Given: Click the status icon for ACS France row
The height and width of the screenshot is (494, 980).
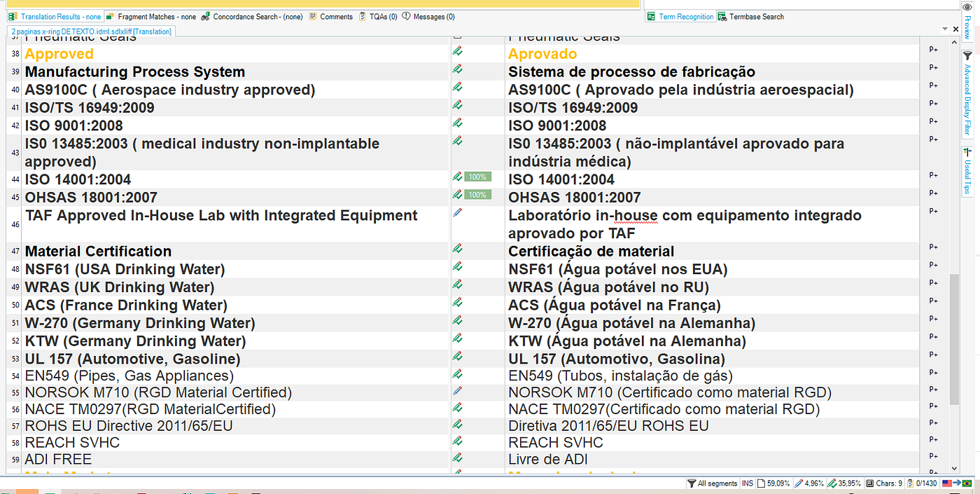Looking at the screenshot, I should [457, 302].
